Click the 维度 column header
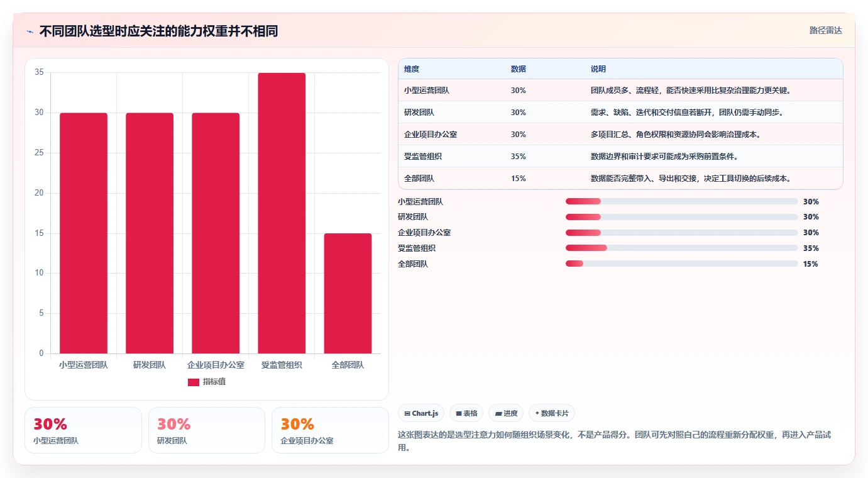Image resolution: width=868 pixels, height=478 pixels. [412, 69]
